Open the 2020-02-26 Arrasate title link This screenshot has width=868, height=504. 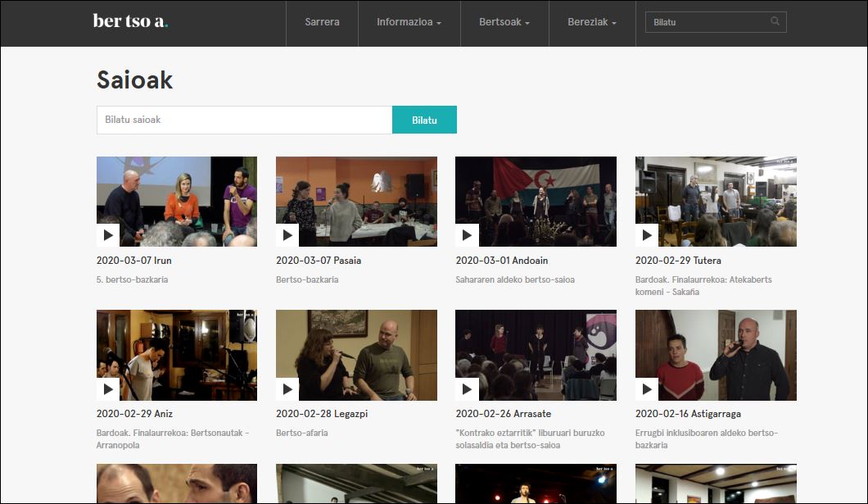click(504, 414)
